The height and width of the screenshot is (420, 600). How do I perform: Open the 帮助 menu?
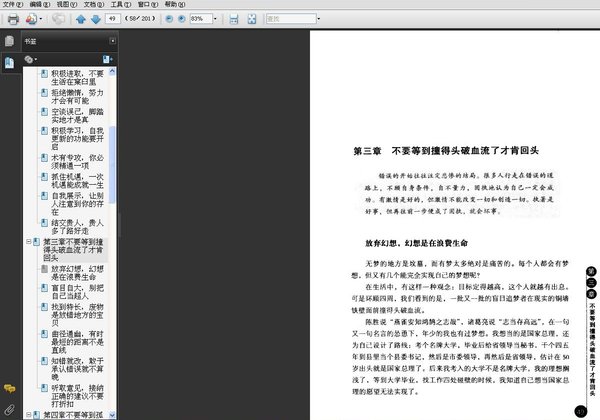pyautogui.click(x=174, y=4)
